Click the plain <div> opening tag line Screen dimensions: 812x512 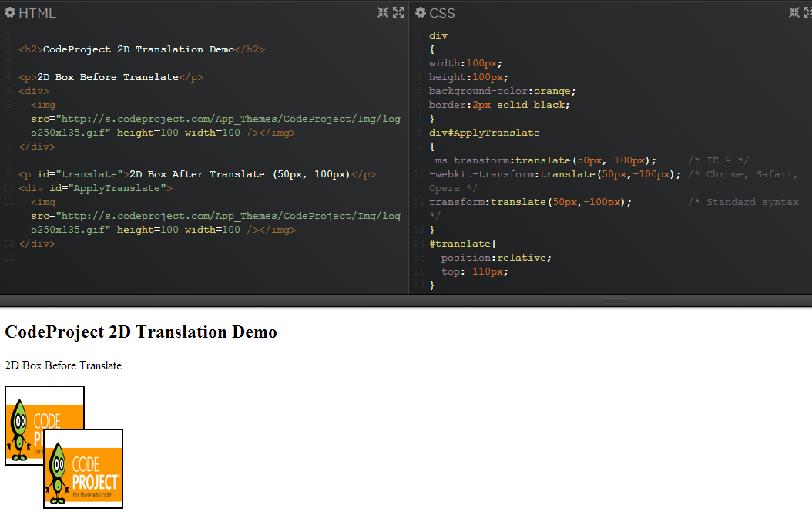(x=34, y=91)
